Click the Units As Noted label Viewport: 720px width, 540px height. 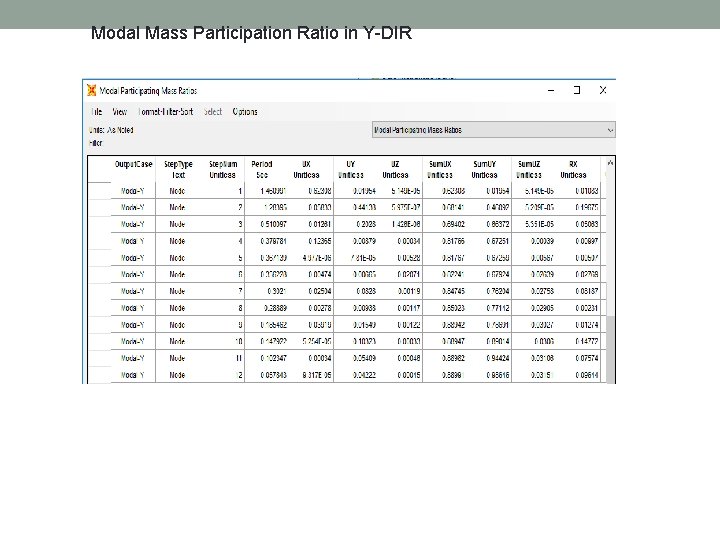point(111,130)
